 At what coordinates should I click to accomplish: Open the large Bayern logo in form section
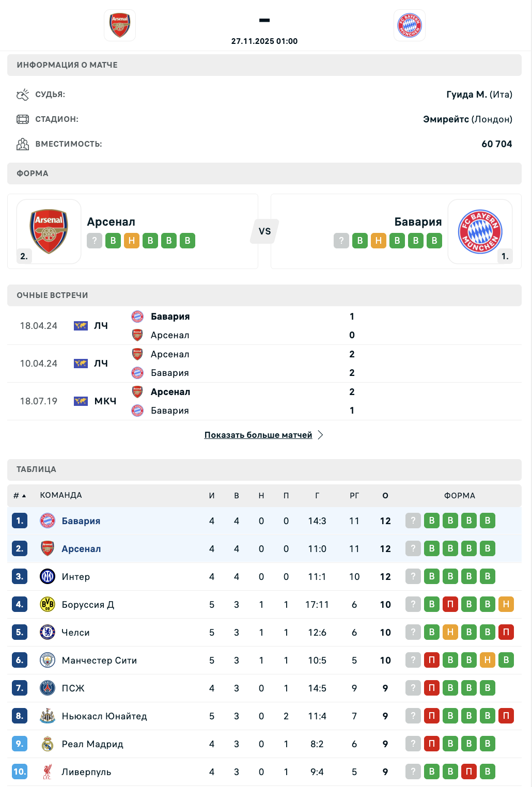(x=480, y=231)
